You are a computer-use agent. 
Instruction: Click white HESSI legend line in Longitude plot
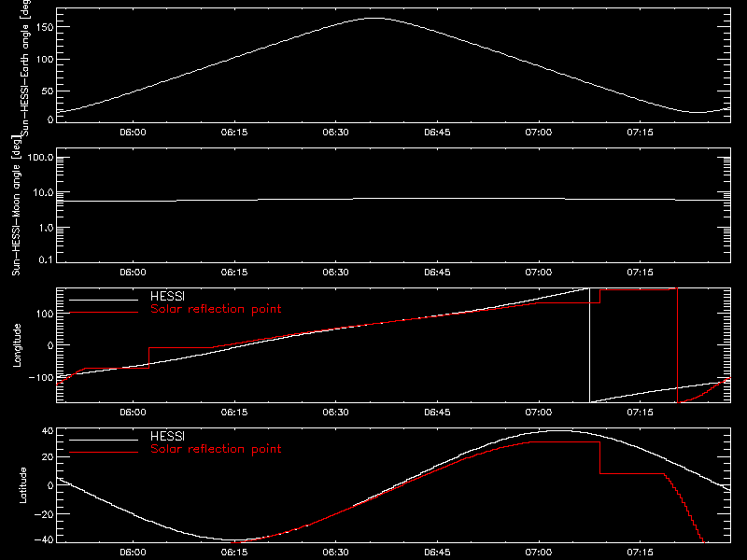pyautogui.click(x=104, y=300)
